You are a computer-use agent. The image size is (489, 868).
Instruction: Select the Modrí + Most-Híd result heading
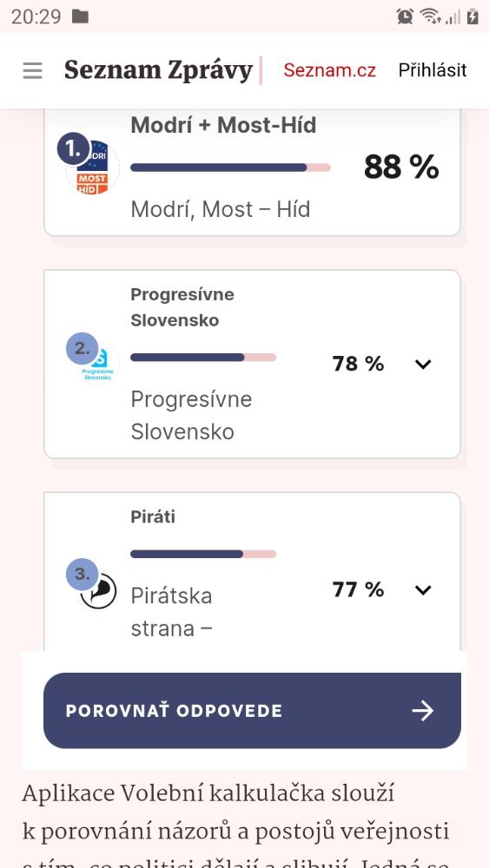223,125
